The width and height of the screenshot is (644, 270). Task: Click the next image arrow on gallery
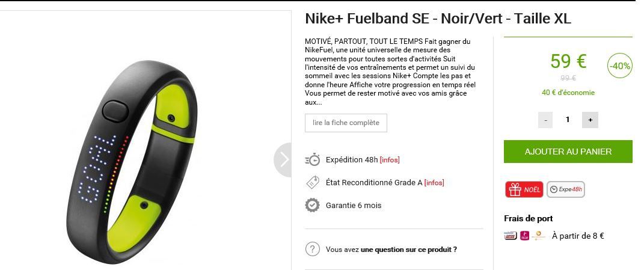pyautogui.click(x=283, y=160)
